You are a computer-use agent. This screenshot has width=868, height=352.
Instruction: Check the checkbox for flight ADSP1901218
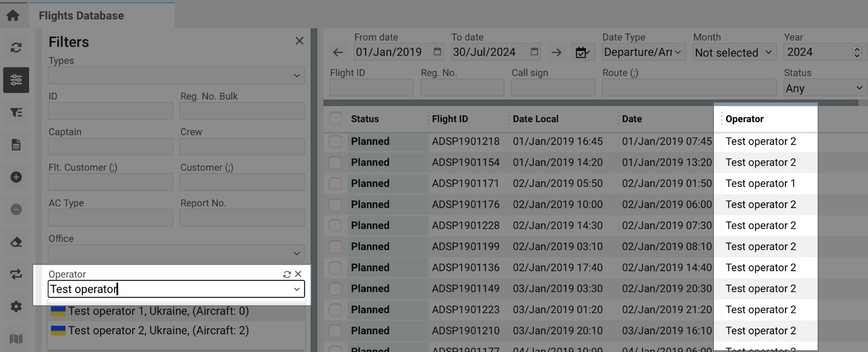pos(335,141)
